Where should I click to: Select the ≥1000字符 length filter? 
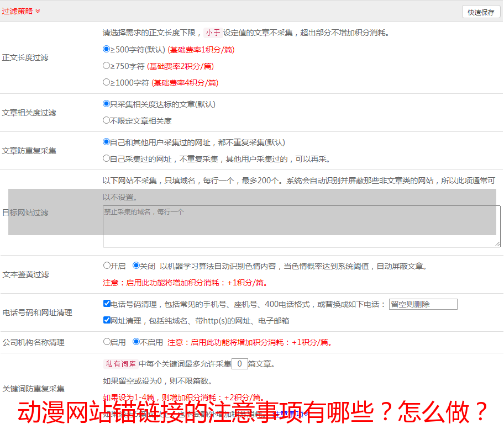click(x=107, y=82)
